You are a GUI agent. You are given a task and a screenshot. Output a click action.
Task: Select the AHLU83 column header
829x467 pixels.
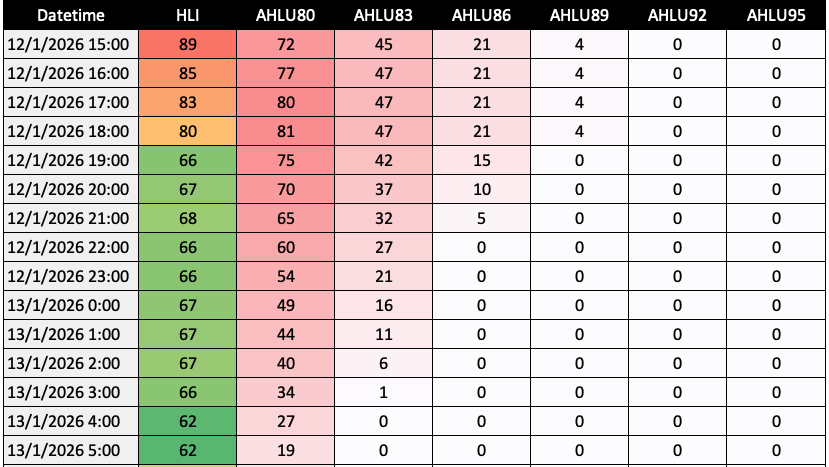tap(384, 15)
